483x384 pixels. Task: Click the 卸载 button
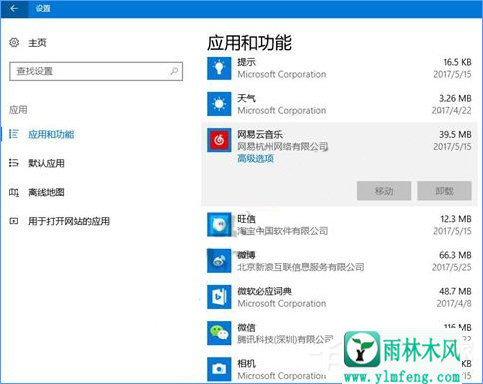pyautogui.click(x=444, y=191)
